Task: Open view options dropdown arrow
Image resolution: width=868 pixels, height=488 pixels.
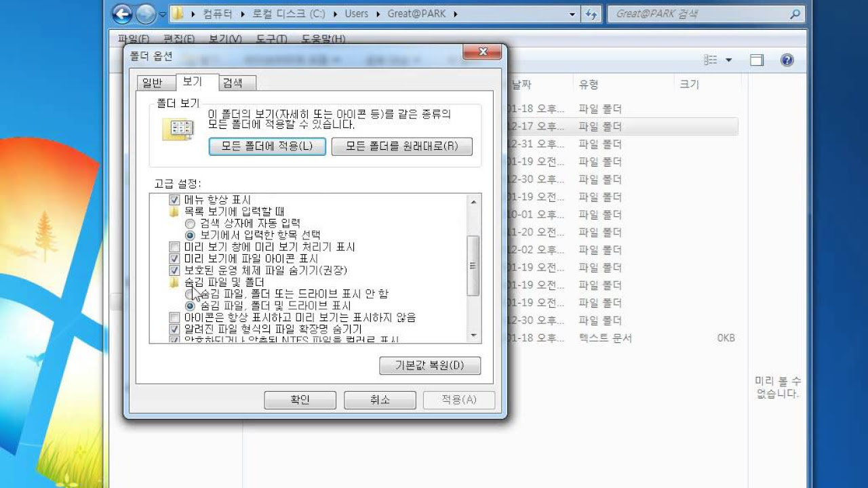Action: (729, 60)
